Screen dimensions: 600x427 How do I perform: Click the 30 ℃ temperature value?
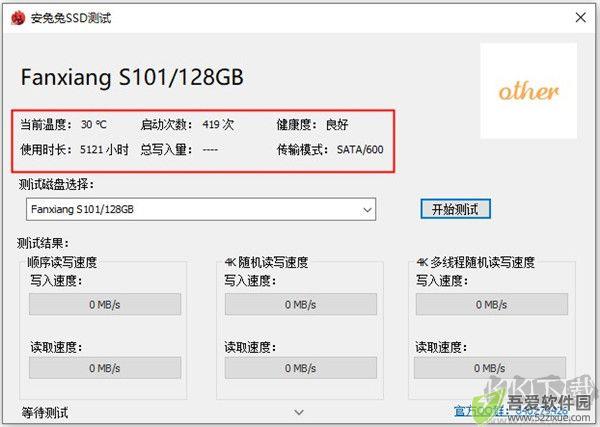(94, 124)
